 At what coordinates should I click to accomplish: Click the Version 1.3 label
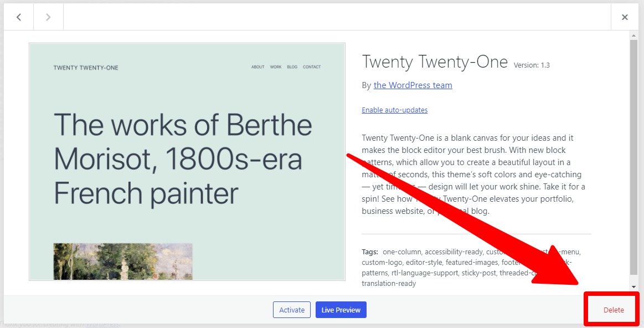532,65
